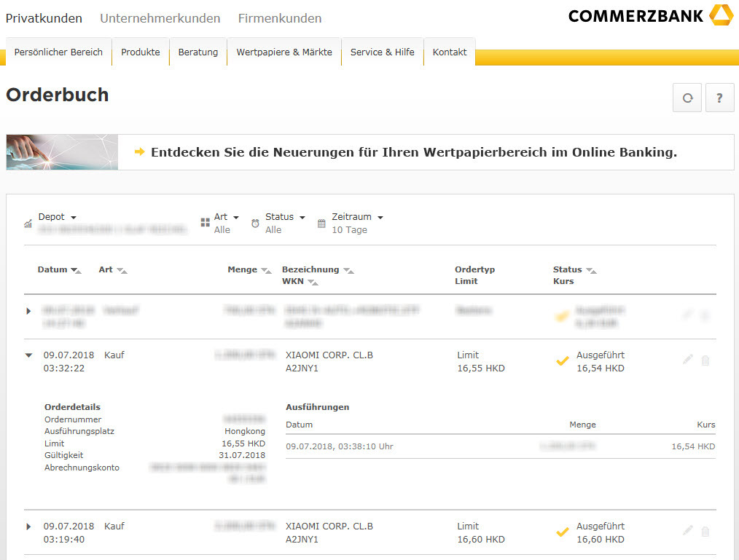The height and width of the screenshot is (560, 739).
Task: Sort by Status column arrows
Action: (x=592, y=270)
